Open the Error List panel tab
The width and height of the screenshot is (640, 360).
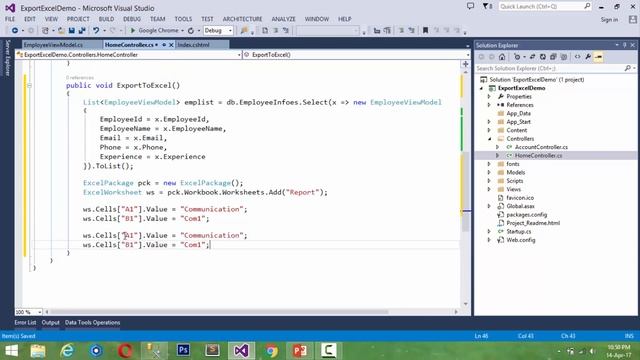[x=25, y=322]
